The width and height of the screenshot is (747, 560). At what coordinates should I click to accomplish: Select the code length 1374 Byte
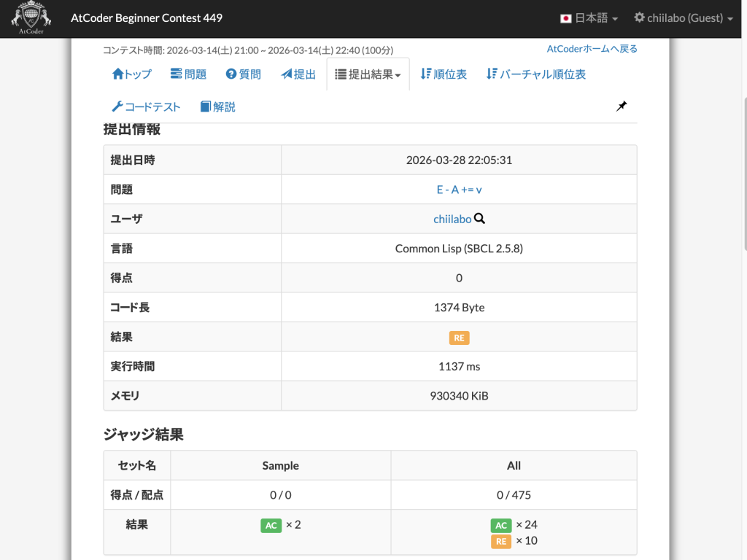click(459, 308)
